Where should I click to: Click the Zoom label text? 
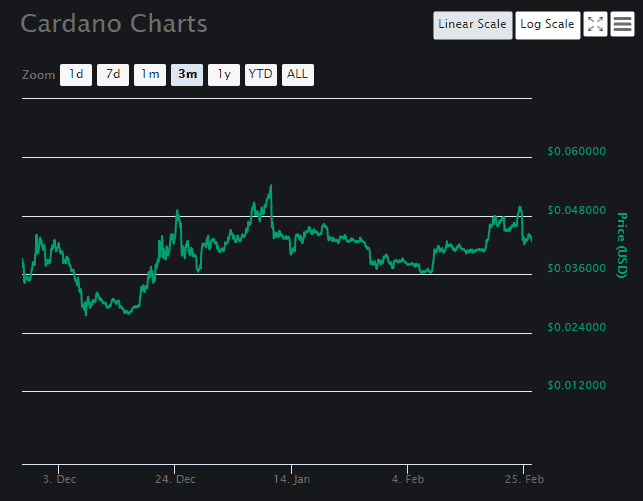pos(38,75)
